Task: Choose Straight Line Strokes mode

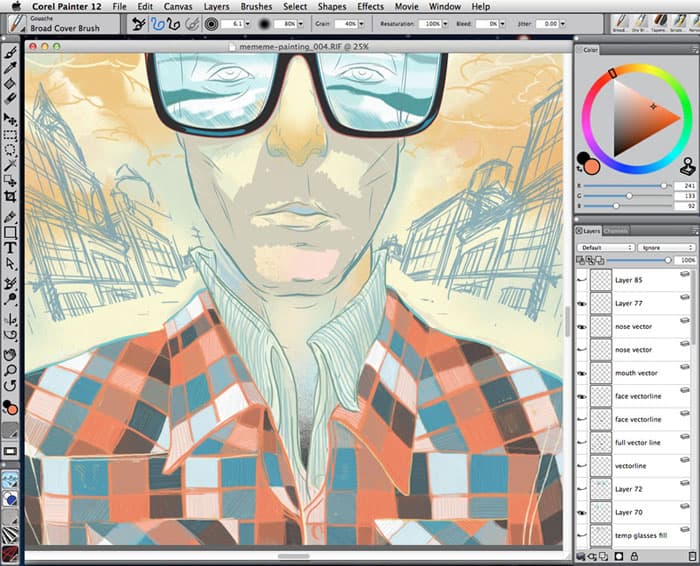Action: coord(173,24)
